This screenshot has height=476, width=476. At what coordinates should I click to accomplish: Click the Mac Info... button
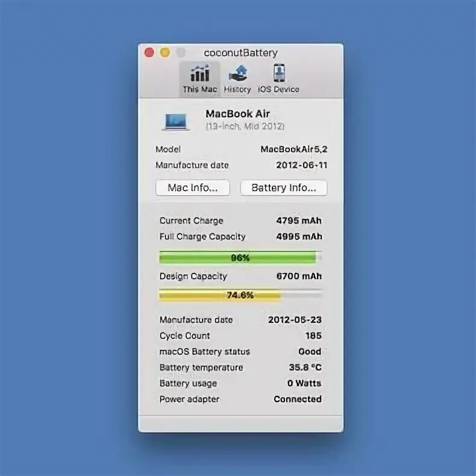pos(193,187)
